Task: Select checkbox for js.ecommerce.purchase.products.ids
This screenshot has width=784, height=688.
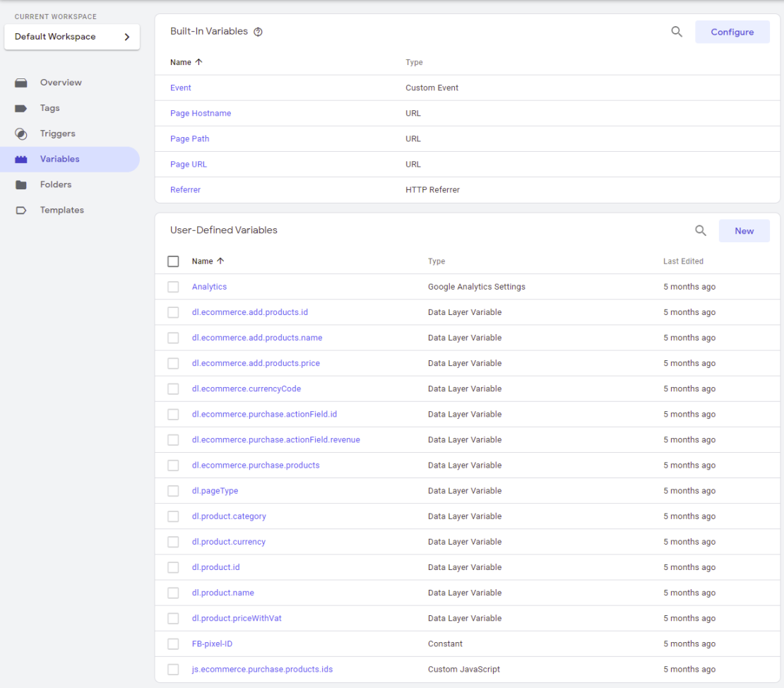Action: click(x=174, y=670)
